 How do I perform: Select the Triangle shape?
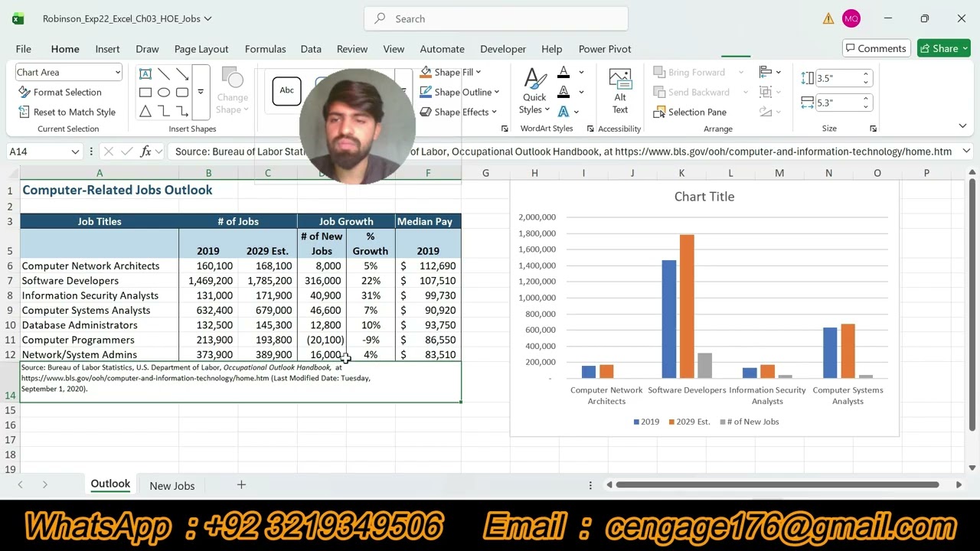145,112
